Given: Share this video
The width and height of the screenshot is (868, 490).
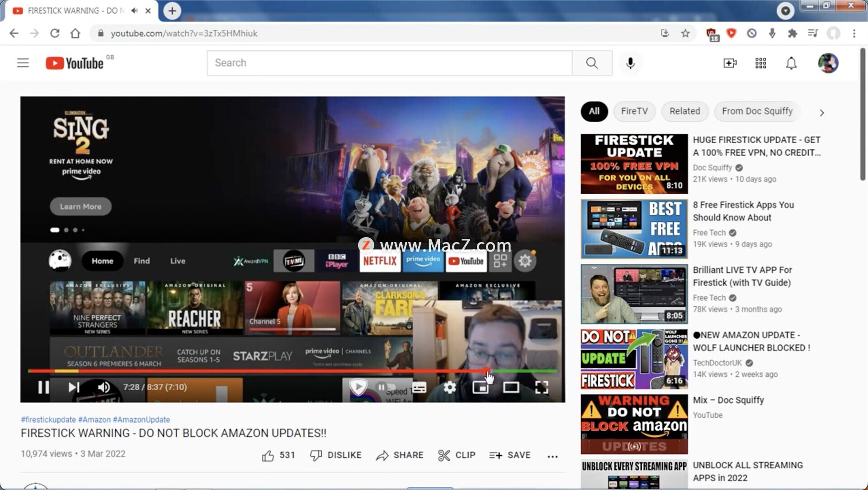Looking at the screenshot, I should 400,455.
